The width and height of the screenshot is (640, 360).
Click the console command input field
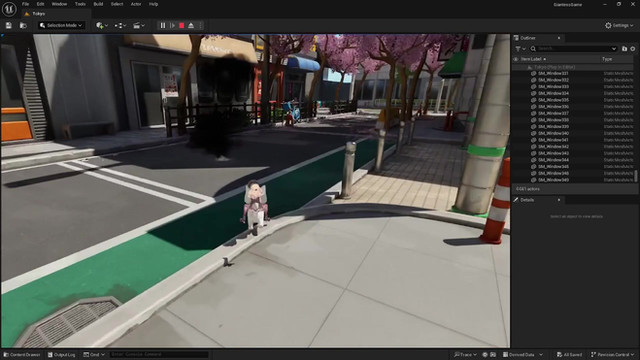coord(159,354)
